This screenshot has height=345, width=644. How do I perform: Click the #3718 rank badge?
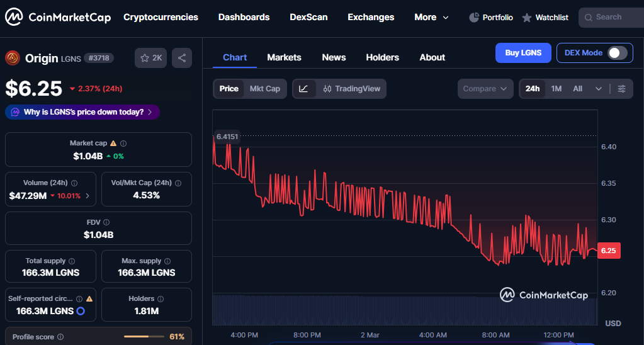coord(99,58)
